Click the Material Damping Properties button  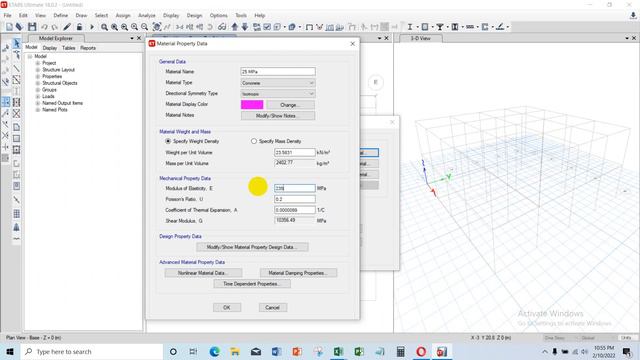coord(298,273)
